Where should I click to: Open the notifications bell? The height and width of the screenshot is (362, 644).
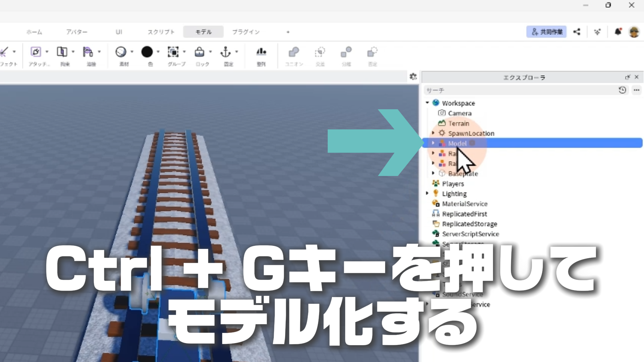(x=618, y=32)
